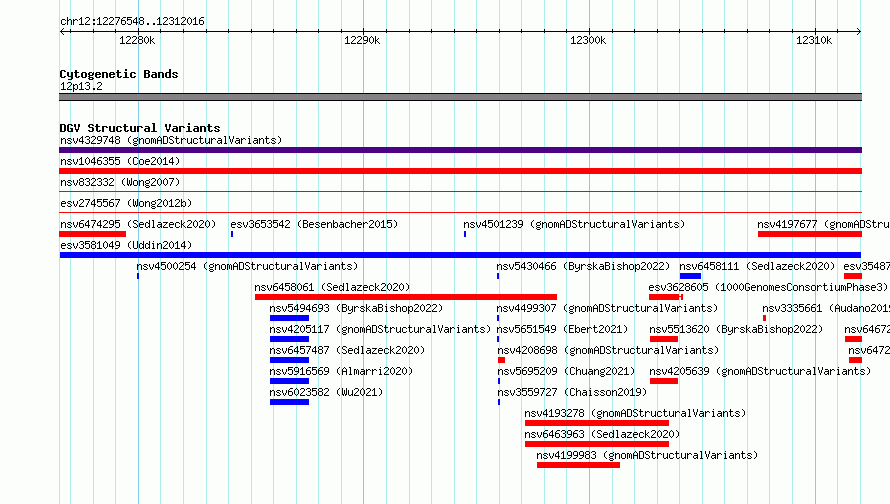
Task: Click nsv5513620 (ByrskaBishop2022) label
Action: click(x=736, y=329)
